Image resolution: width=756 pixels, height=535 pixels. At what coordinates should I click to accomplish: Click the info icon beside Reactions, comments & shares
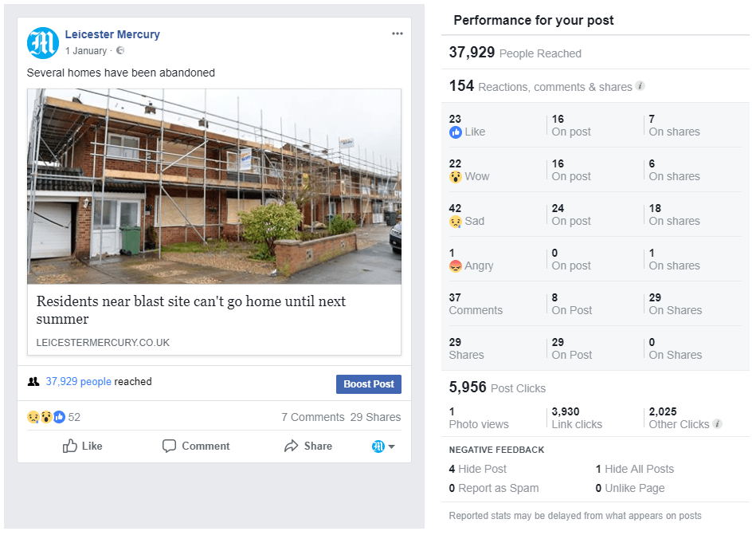click(x=640, y=86)
